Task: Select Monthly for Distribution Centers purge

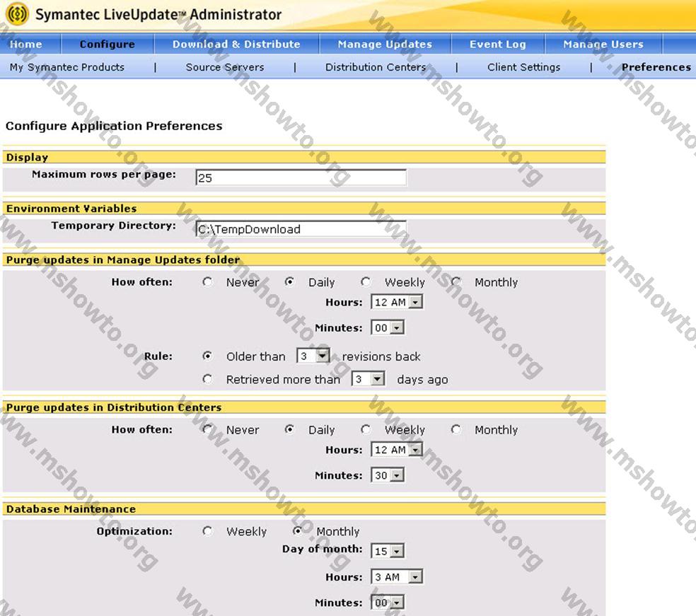Action: pyautogui.click(x=456, y=429)
